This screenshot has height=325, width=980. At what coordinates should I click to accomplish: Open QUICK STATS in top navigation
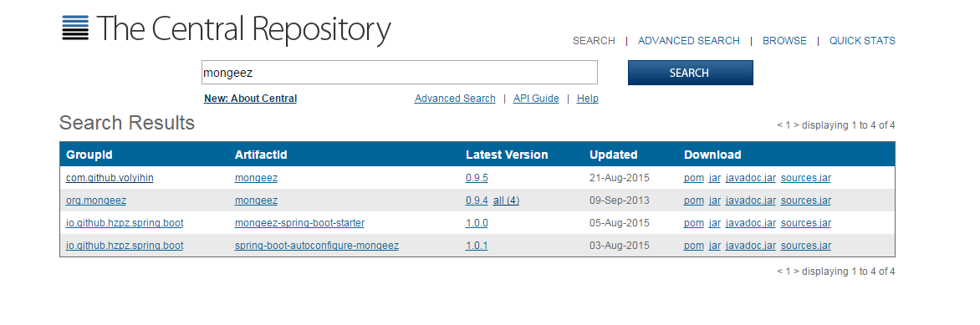click(862, 41)
